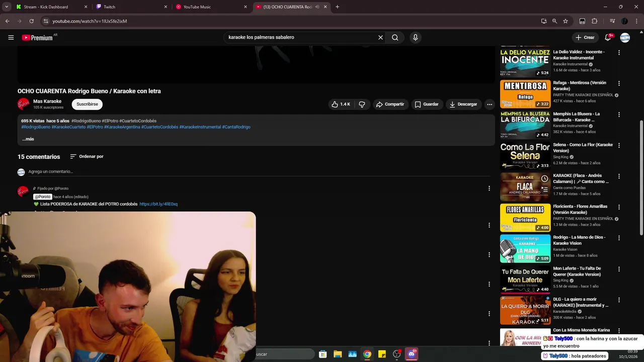The height and width of the screenshot is (362, 644).
Task: Add Flaca karaoke to watch later clock
Action: tap(544, 178)
